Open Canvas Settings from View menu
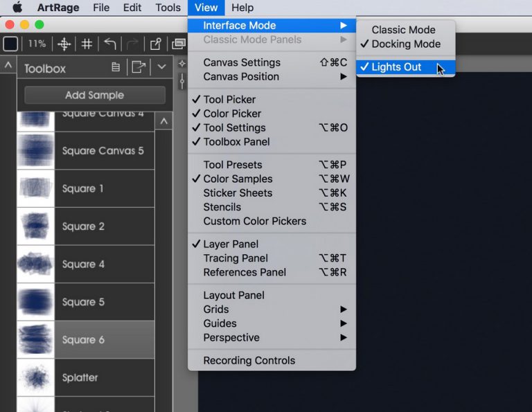Image resolution: width=532 pixels, height=412 pixels. point(272,62)
